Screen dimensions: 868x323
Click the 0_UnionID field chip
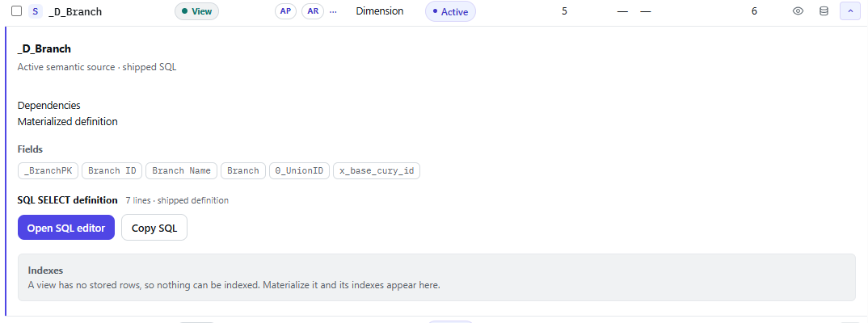[x=300, y=170]
